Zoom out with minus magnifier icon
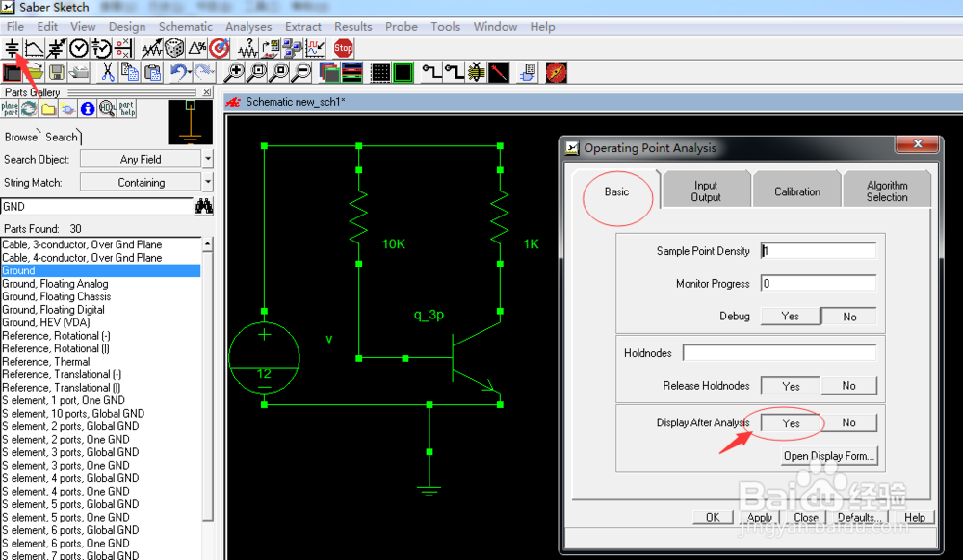 pos(301,72)
